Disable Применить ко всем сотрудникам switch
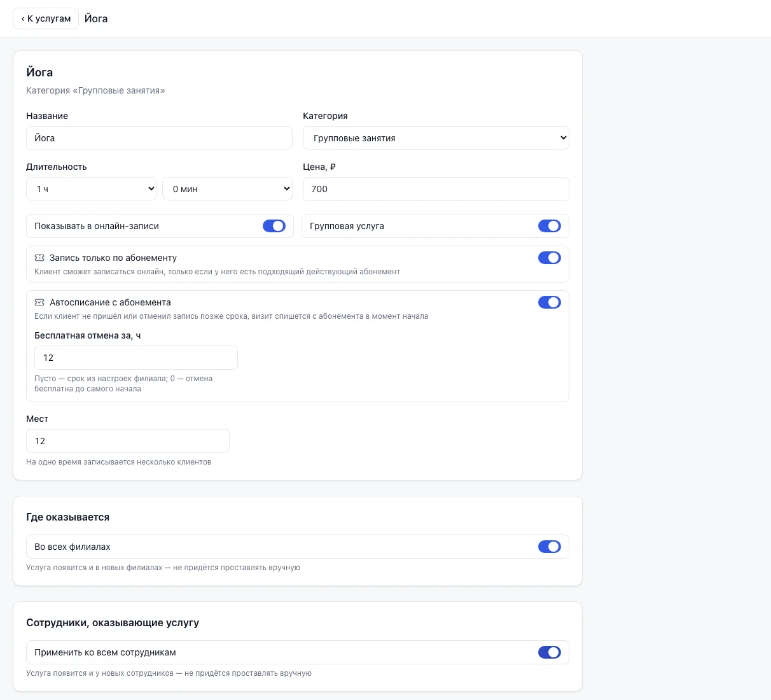Viewport: 771px width, 700px height. pyautogui.click(x=550, y=652)
